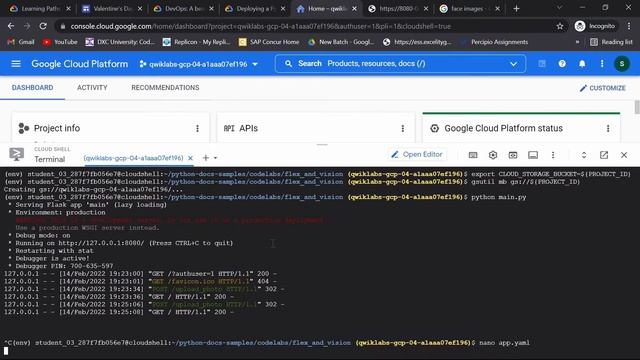Open the Gmail bookmark
640x360 pixels.
[21, 42]
